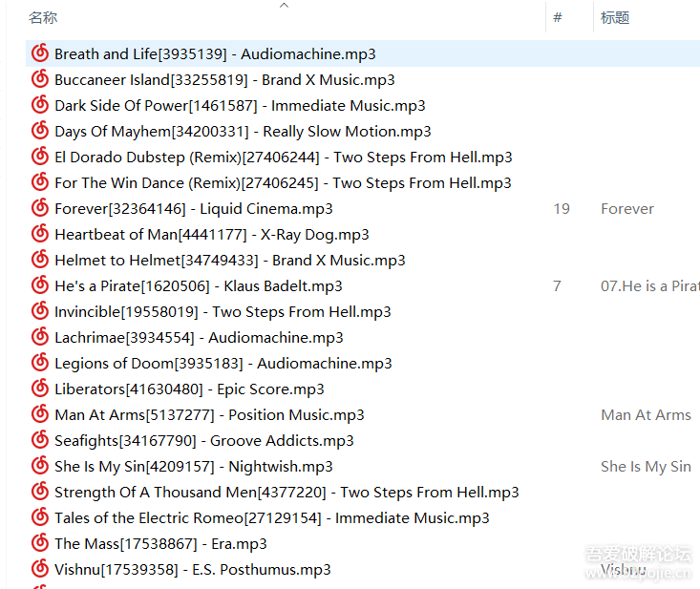Select He's a Pirate[1620506] - Klaus Badelt.mp3

199,286
